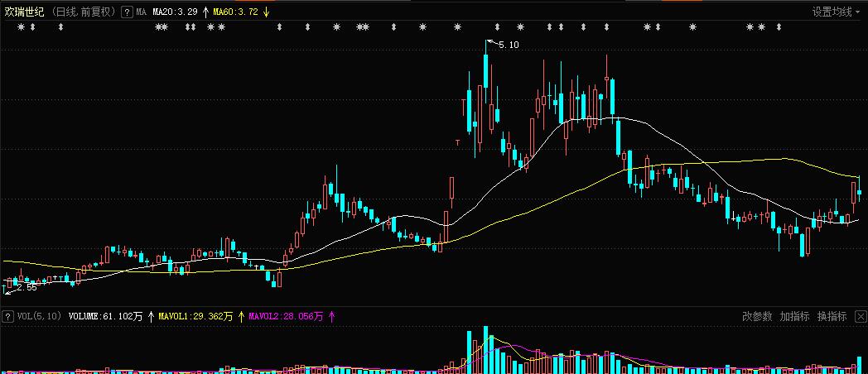Select the MA60:3.72 moving average label
Image resolution: width=868 pixels, height=374 pixels.
tap(235, 12)
